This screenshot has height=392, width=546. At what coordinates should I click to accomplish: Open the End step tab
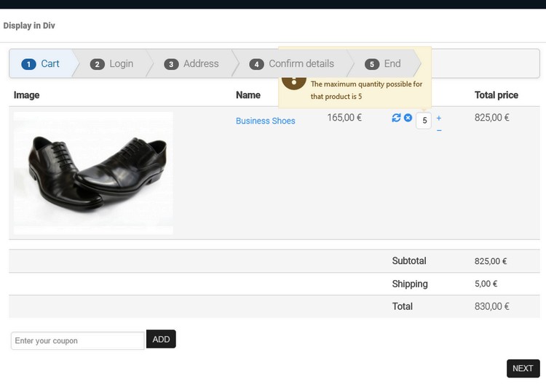click(383, 64)
